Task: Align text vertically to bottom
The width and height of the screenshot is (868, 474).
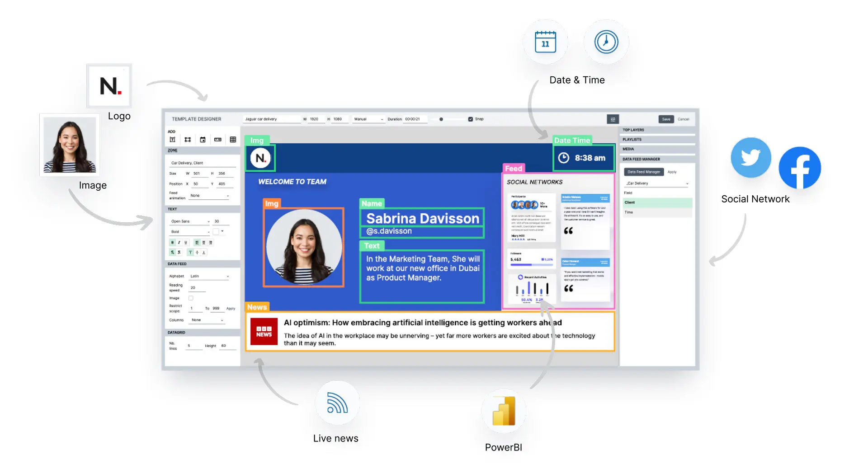Action: (204, 252)
